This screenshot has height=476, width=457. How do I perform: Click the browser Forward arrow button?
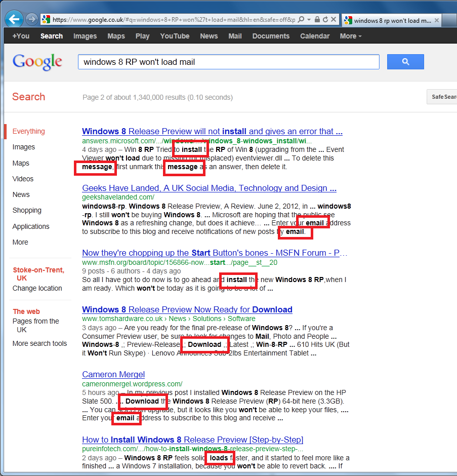(x=32, y=20)
